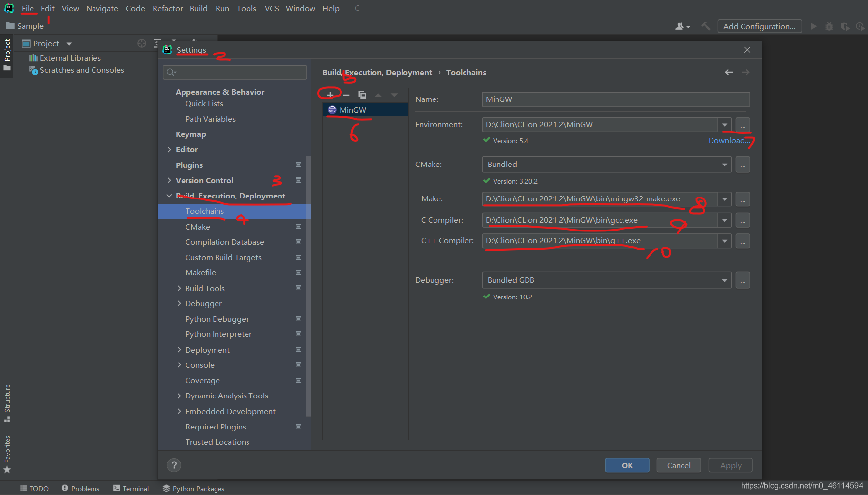868x495 pixels.
Task: Click the Build hammer icon in toolbar
Action: click(x=706, y=26)
